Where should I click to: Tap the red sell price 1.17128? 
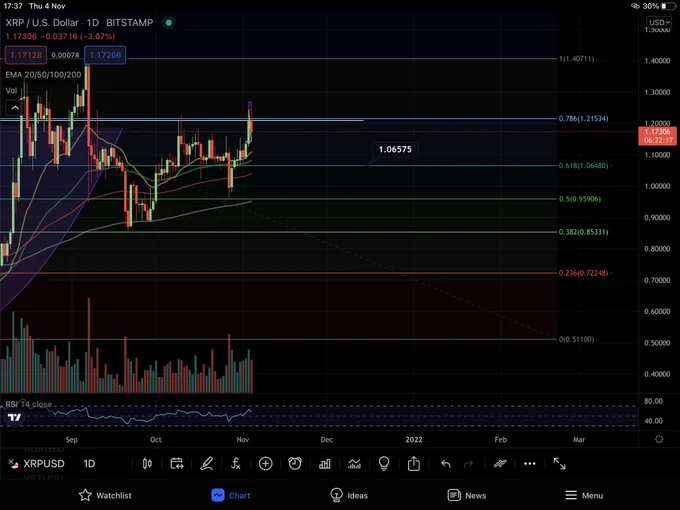click(26, 55)
